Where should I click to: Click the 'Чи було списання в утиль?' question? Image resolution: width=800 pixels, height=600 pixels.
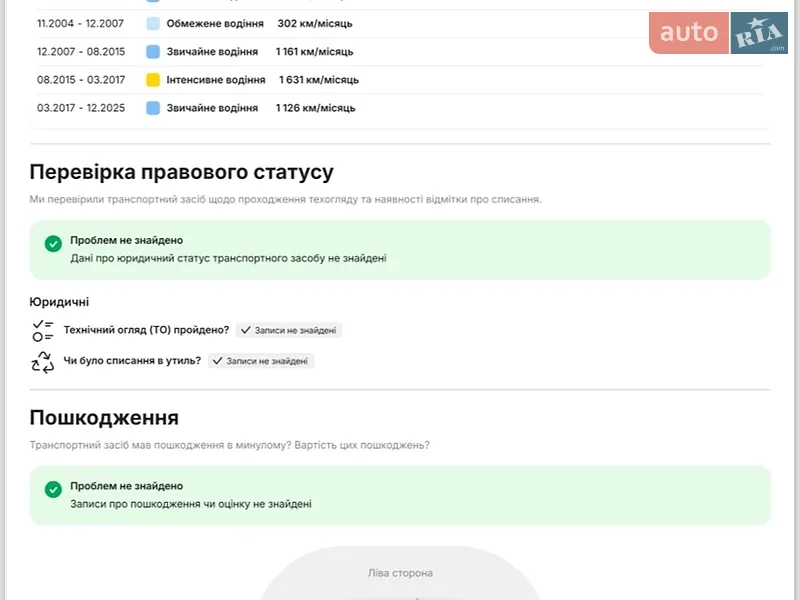[132, 361]
